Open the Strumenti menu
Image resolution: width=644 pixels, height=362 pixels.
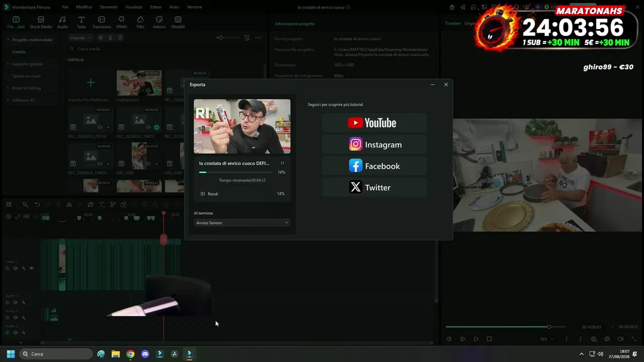[x=108, y=7]
